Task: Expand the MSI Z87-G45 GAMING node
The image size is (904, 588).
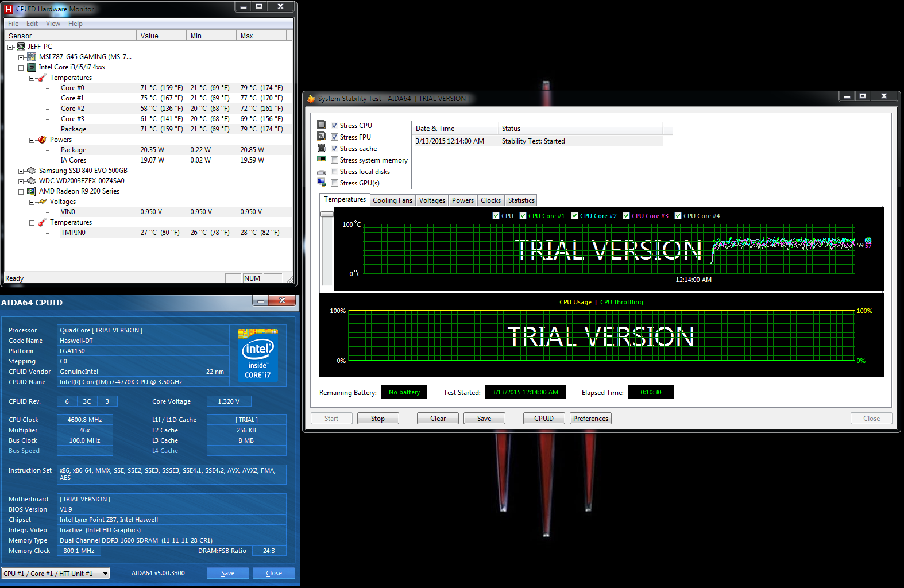Action: tap(21, 57)
